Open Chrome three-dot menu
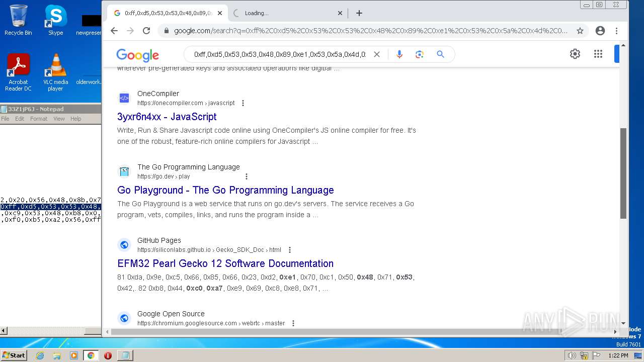 pos(616,31)
